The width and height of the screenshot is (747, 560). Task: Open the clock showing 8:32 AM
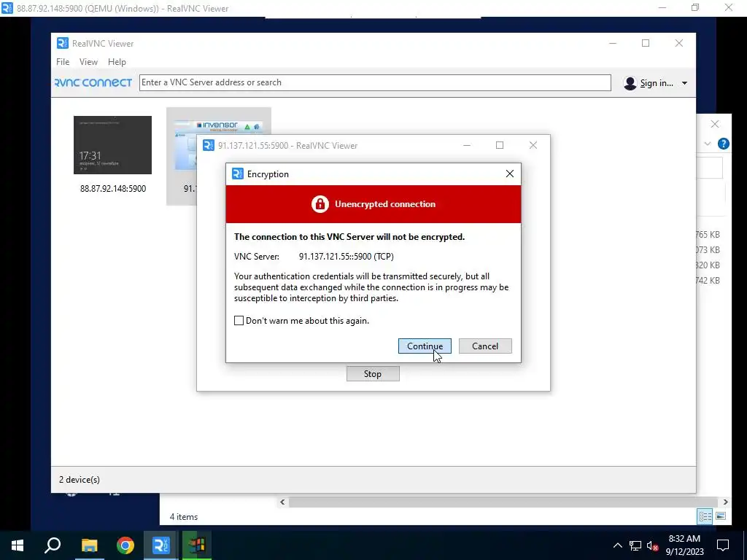coord(684,545)
